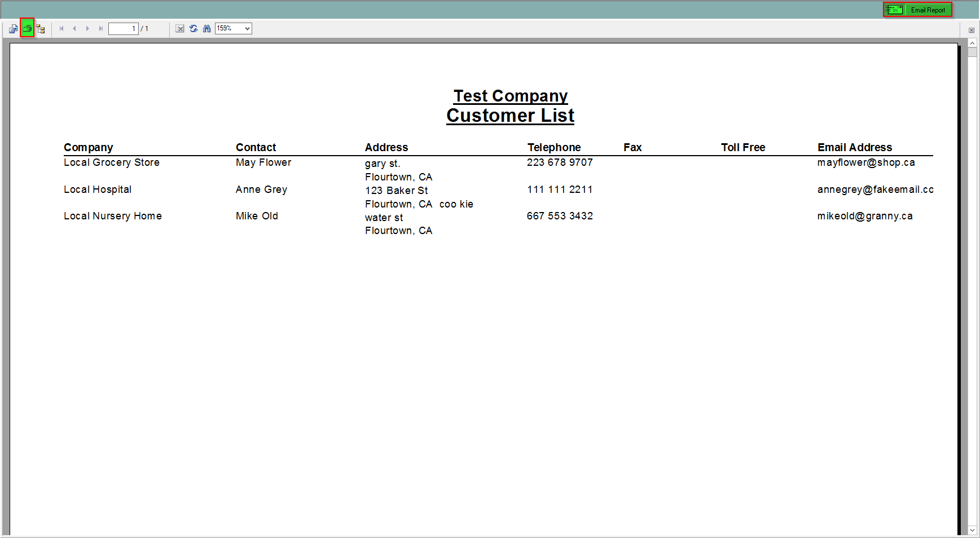
Task: Click the Customer List report title
Action: (x=510, y=116)
